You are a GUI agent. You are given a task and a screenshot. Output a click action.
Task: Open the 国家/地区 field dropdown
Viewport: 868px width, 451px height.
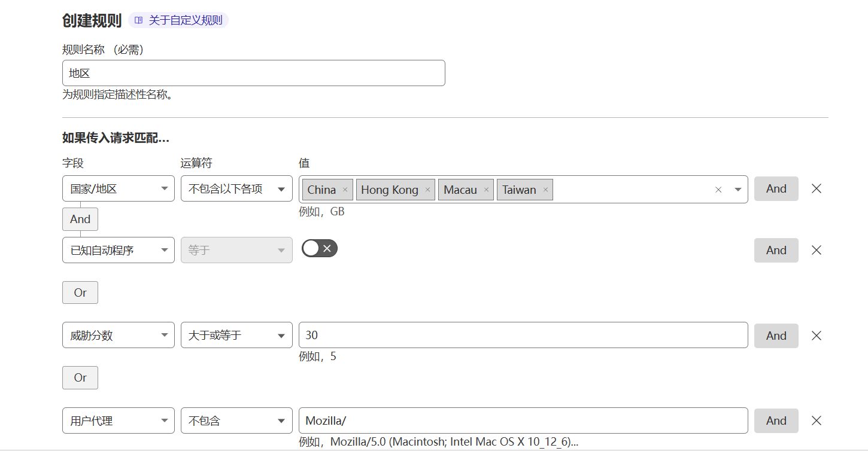(x=118, y=189)
